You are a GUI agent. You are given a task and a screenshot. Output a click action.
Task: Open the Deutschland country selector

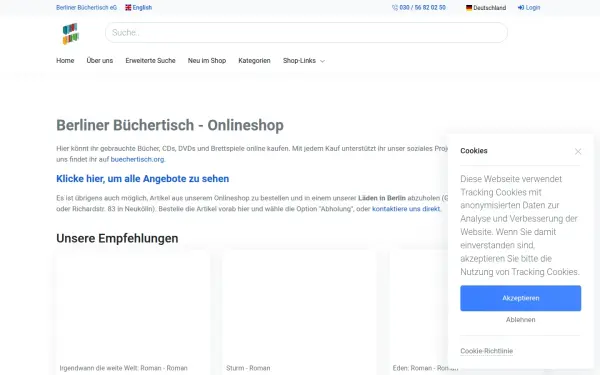[486, 8]
